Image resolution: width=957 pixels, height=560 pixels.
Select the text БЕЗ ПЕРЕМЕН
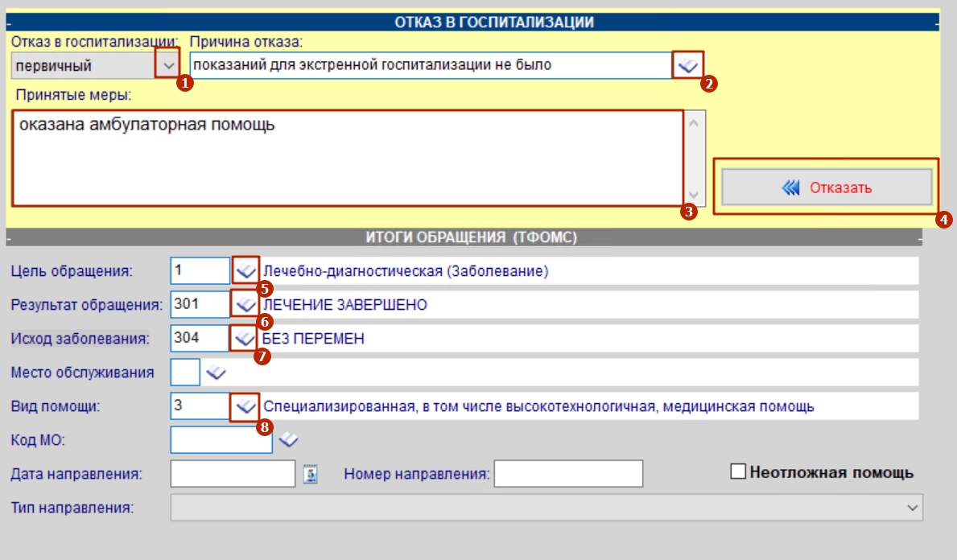(313, 339)
